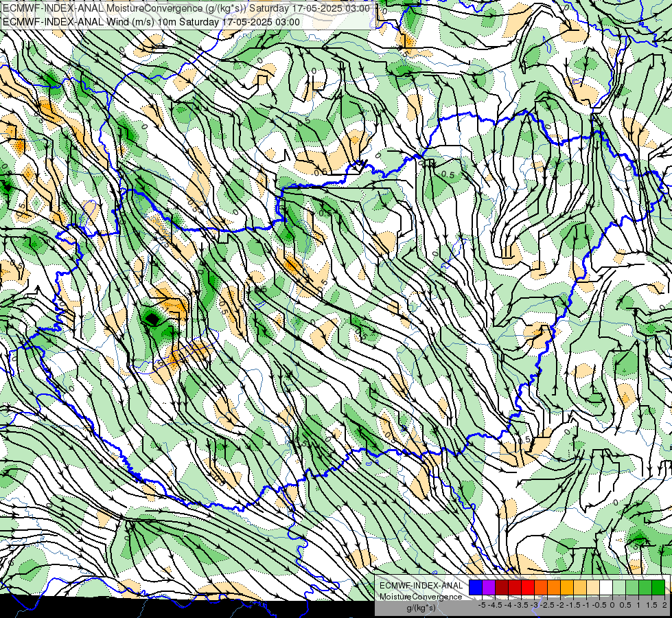Click the 2 value on the legend scale
The image size is (672, 618).
coord(664,605)
